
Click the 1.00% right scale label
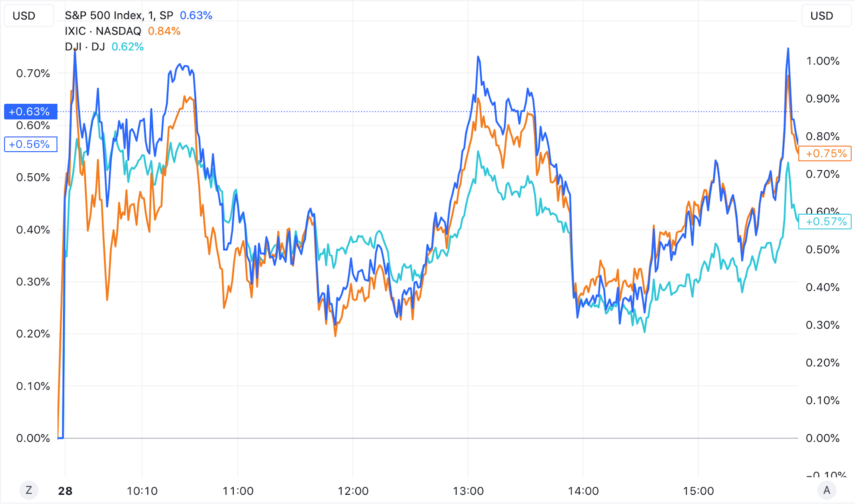point(823,61)
